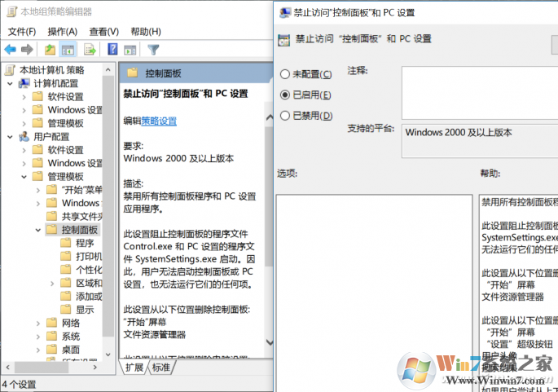Select the 已启用(E) radio button

tap(284, 95)
